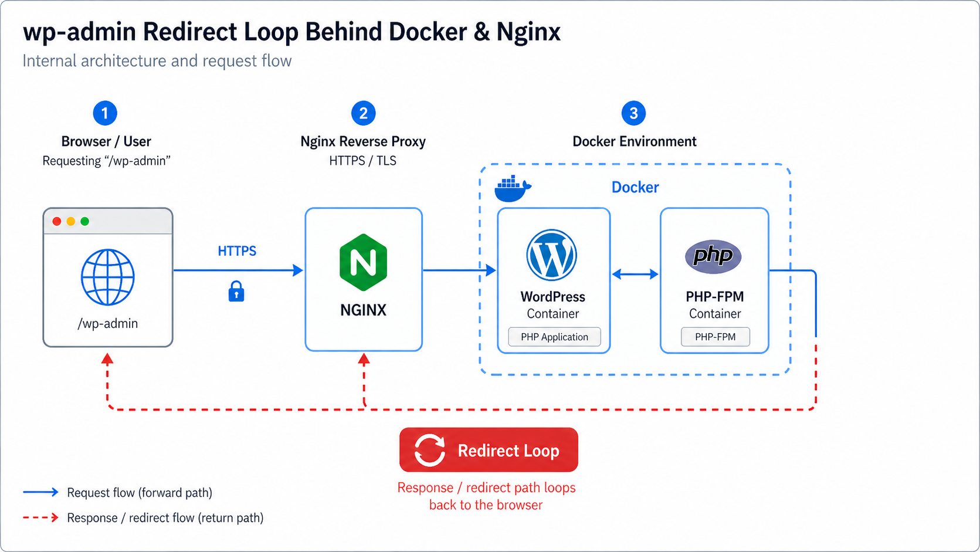Click the purple php logo
980x552 pixels.
(714, 256)
